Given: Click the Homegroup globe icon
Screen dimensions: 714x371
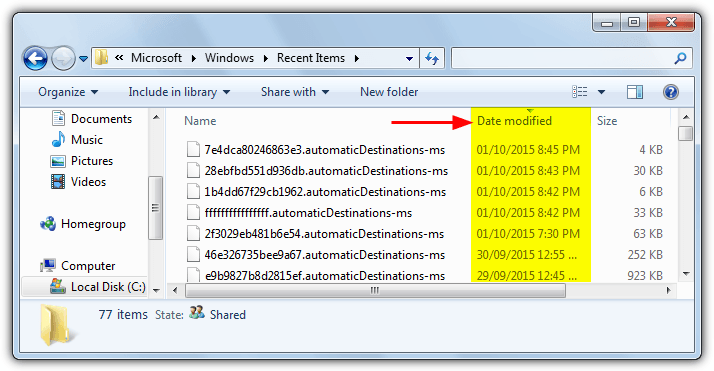Looking at the screenshot, I should (48, 224).
